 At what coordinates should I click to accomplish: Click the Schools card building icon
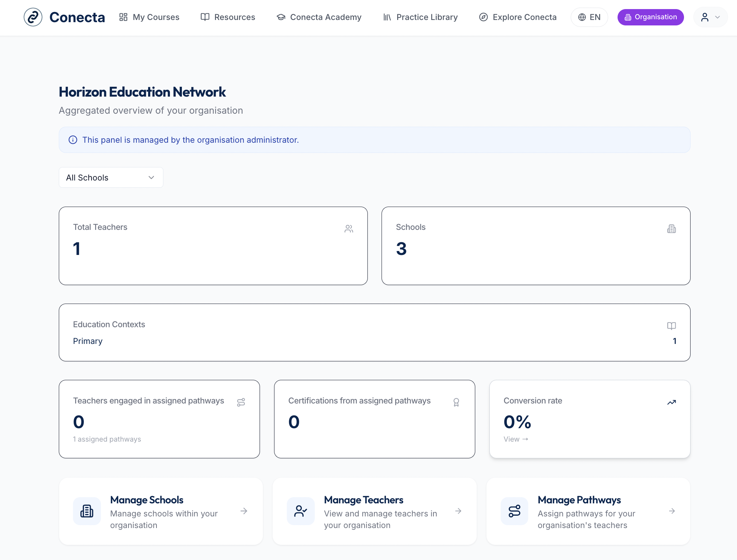pyautogui.click(x=671, y=229)
